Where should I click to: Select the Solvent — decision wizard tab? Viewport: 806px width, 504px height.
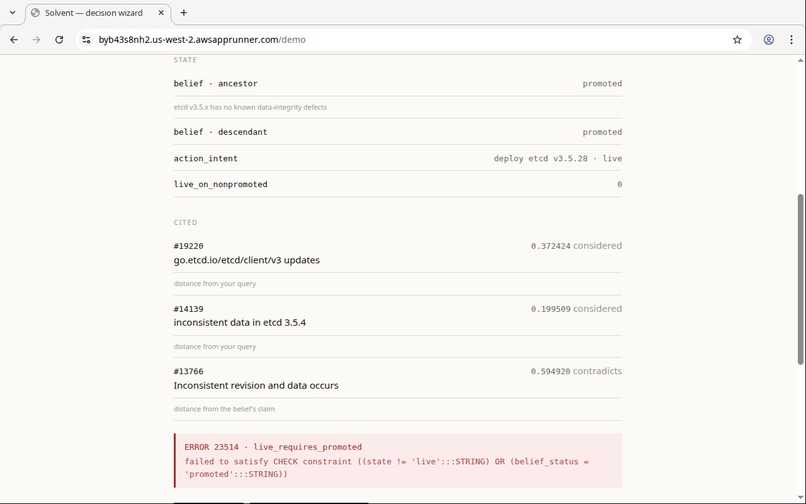point(98,13)
